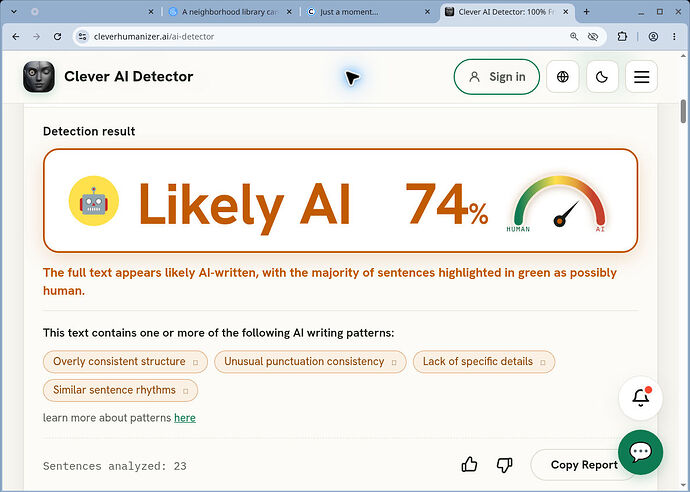Expand the 'Similar sentence rhythms' pattern chip
Viewport: 690px width, 492px height.
pos(120,390)
